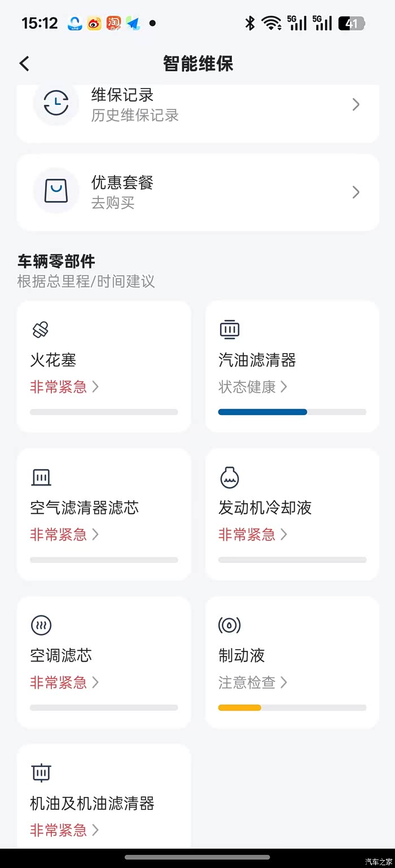Tap the brake fluid (制动液) icon

tap(230, 625)
